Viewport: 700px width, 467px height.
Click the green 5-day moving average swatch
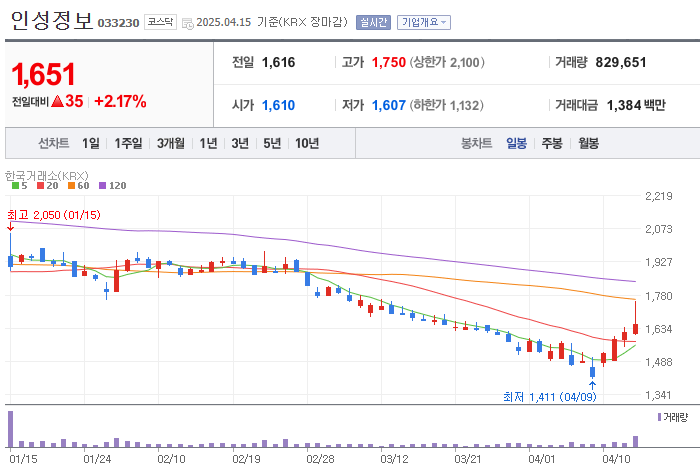pyautogui.click(x=16, y=186)
